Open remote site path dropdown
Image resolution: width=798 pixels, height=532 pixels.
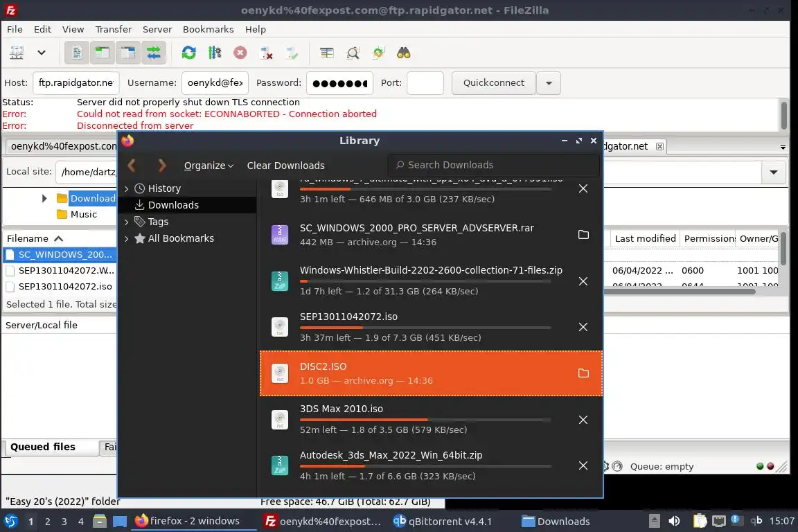(774, 172)
